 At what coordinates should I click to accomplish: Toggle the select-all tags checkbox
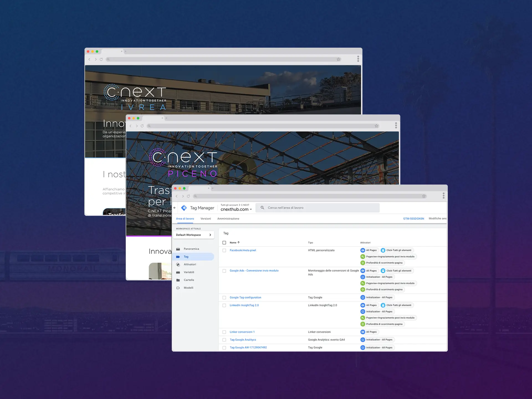224,243
